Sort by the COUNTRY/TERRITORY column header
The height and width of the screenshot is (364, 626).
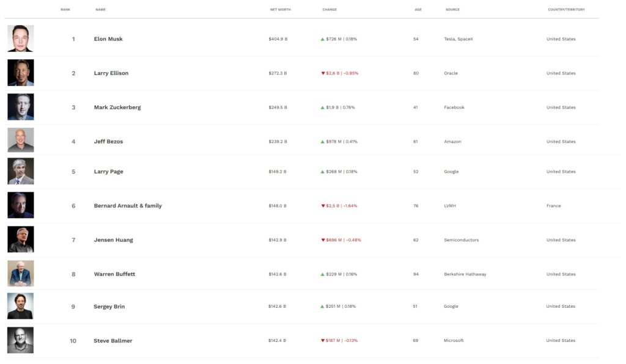(566, 10)
